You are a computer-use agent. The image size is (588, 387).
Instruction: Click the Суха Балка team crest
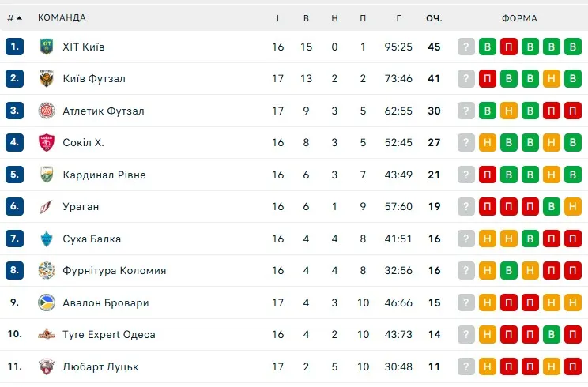coord(47,239)
